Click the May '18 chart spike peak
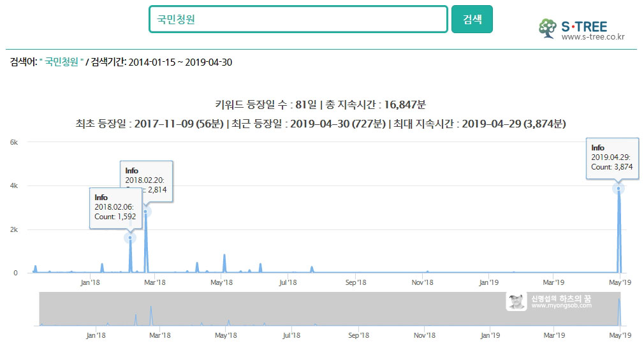Image resolution: width=644 pixels, height=348 pixels. (x=224, y=255)
